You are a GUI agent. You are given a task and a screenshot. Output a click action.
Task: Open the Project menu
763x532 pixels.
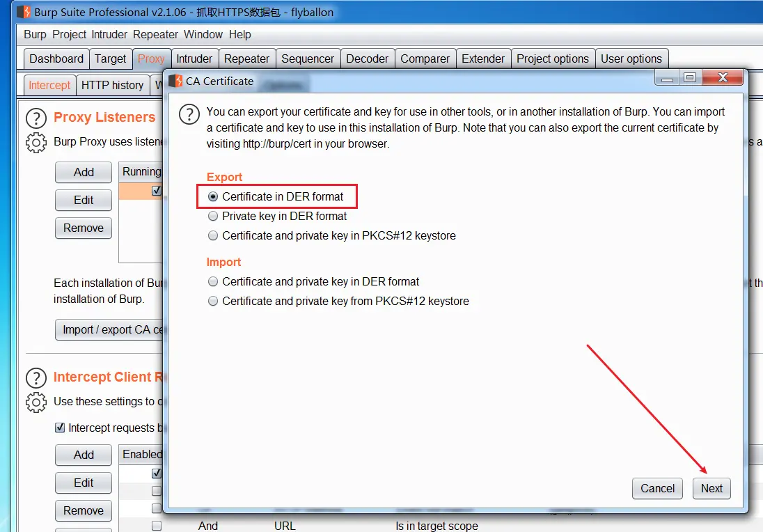(69, 35)
